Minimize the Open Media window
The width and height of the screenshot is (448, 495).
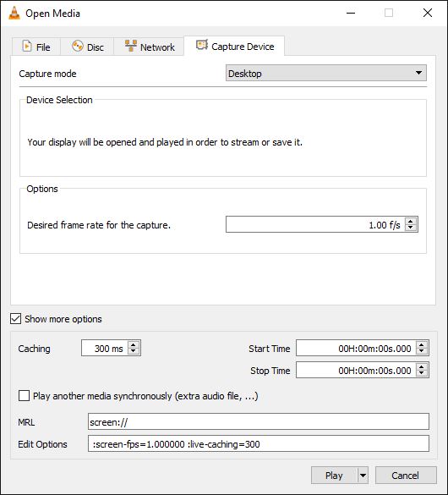click(x=351, y=13)
